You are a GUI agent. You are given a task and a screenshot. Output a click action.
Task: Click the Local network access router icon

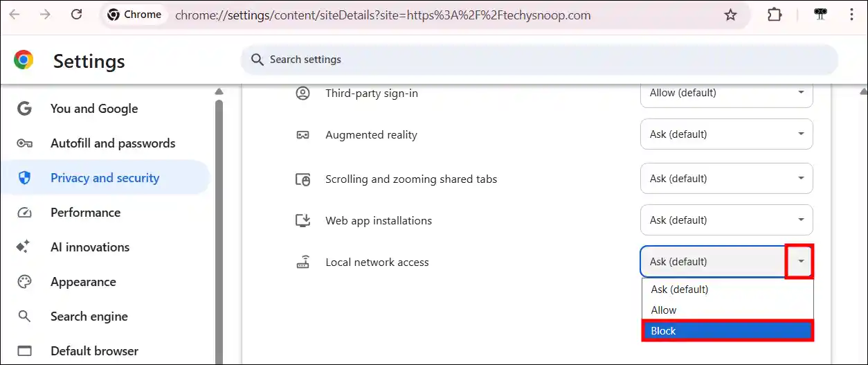(302, 262)
